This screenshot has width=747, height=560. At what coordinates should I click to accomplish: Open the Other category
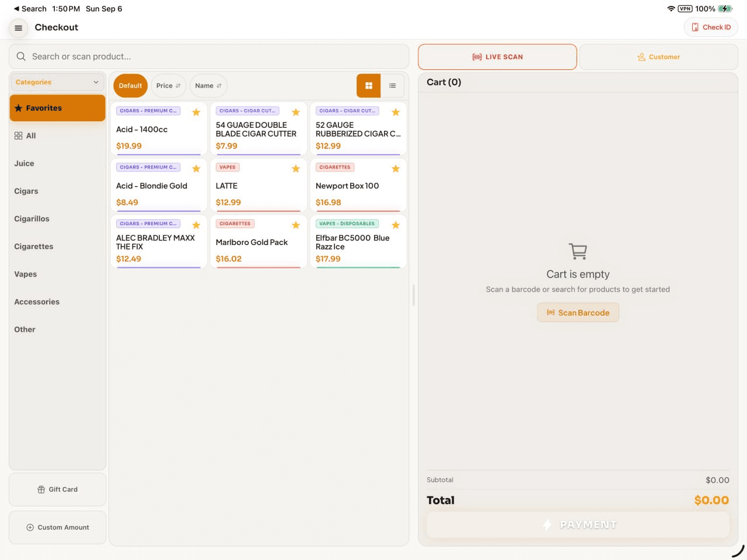point(57,330)
